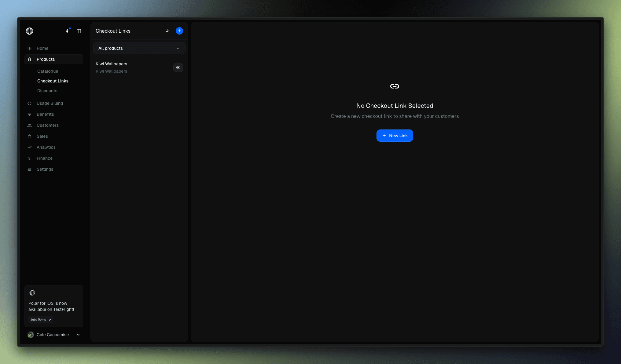The image size is (621, 364).
Task: Select Checkout Links submenu item
Action: click(x=53, y=81)
